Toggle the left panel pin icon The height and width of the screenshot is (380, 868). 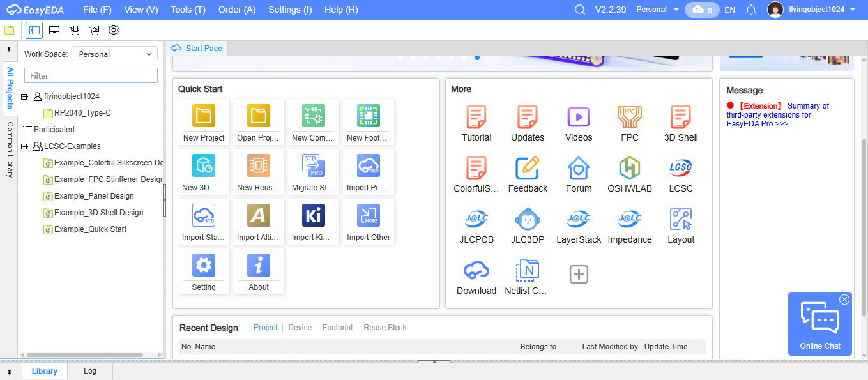pyautogui.click(x=9, y=49)
